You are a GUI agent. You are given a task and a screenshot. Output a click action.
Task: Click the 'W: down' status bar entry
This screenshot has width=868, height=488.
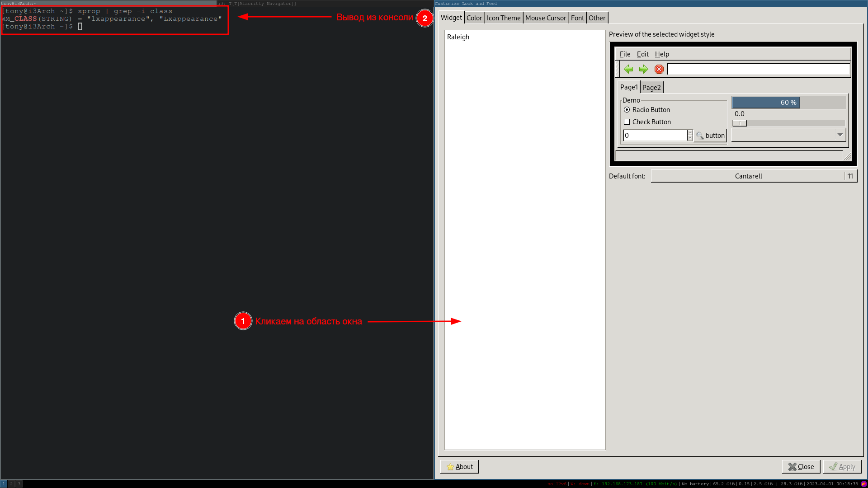pyautogui.click(x=580, y=484)
